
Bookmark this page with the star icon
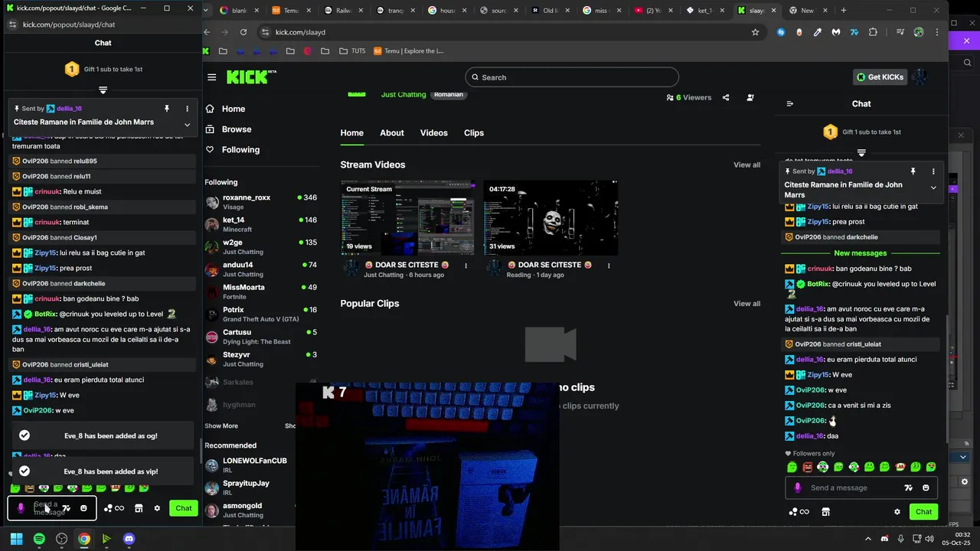tap(755, 32)
